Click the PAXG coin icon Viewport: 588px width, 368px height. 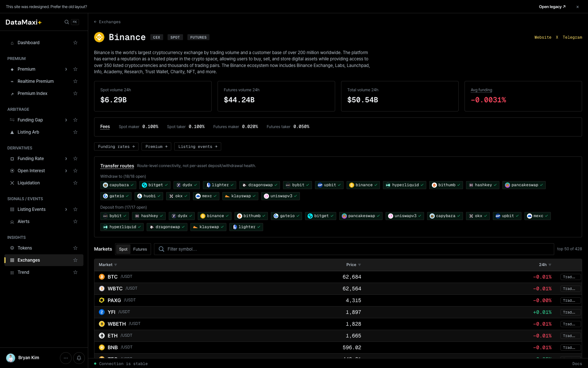[102, 300]
